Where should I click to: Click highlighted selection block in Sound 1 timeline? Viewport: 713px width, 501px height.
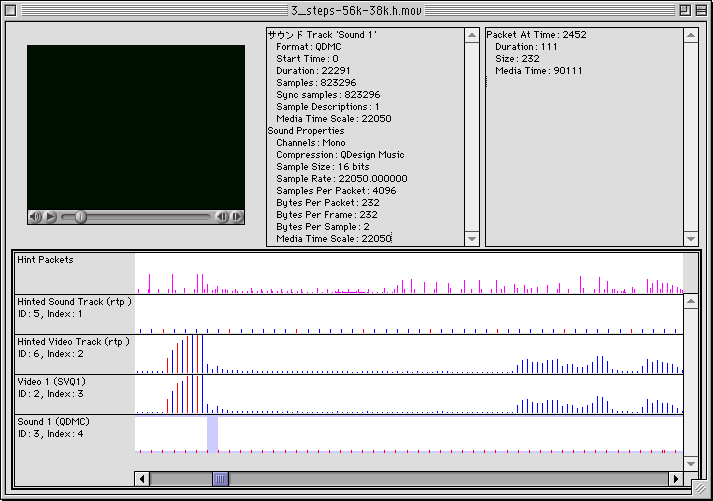click(x=212, y=434)
